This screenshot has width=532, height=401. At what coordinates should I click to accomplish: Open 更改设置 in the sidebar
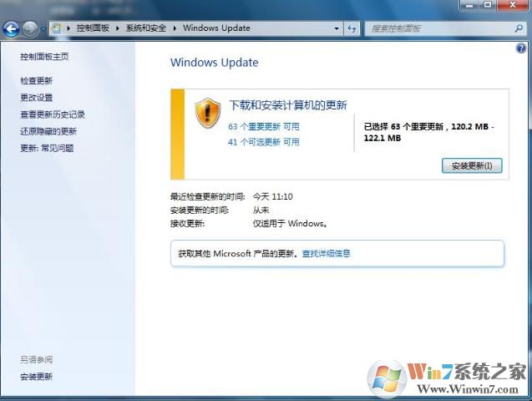[x=36, y=98]
